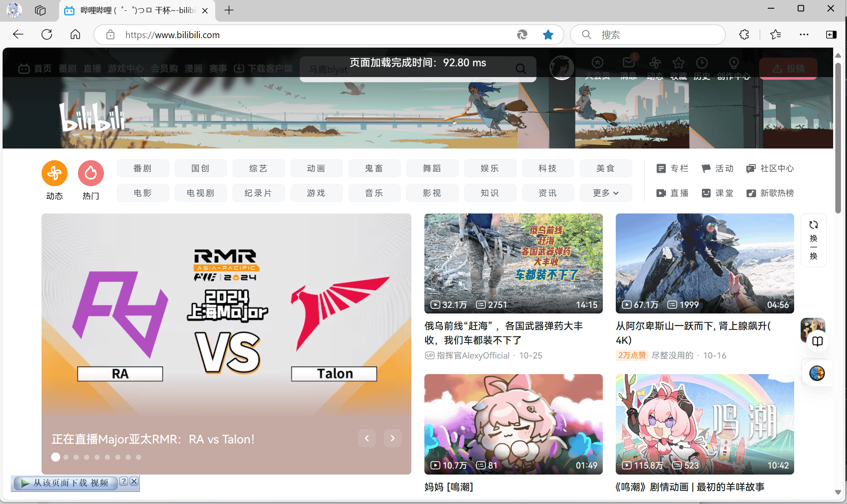Image resolution: width=847 pixels, height=504 pixels.
Task: Select the 游戏 category tab
Action: [316, 193]
